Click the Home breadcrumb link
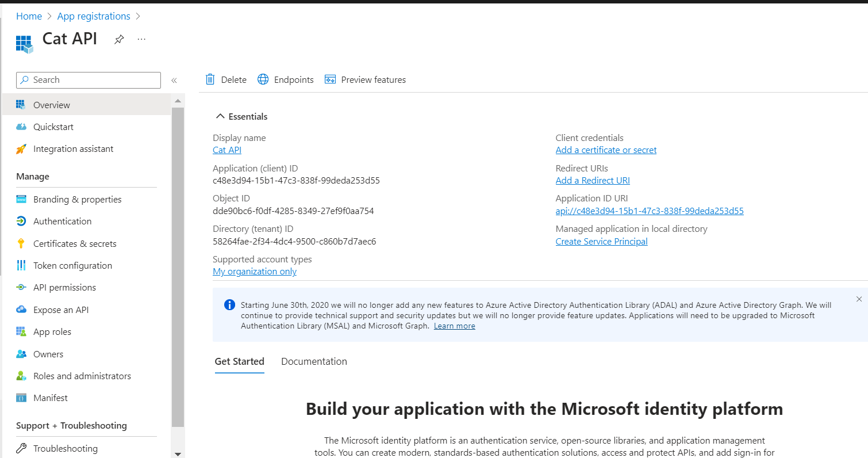Viewport: 868px width, 458px height. point(29,16)
